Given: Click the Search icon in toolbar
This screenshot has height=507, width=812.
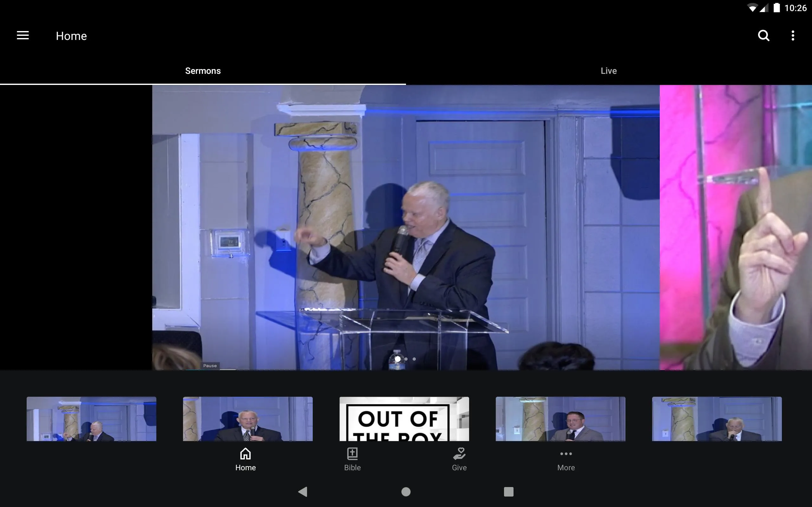Looking at the screenshot, I should (763, 35).
